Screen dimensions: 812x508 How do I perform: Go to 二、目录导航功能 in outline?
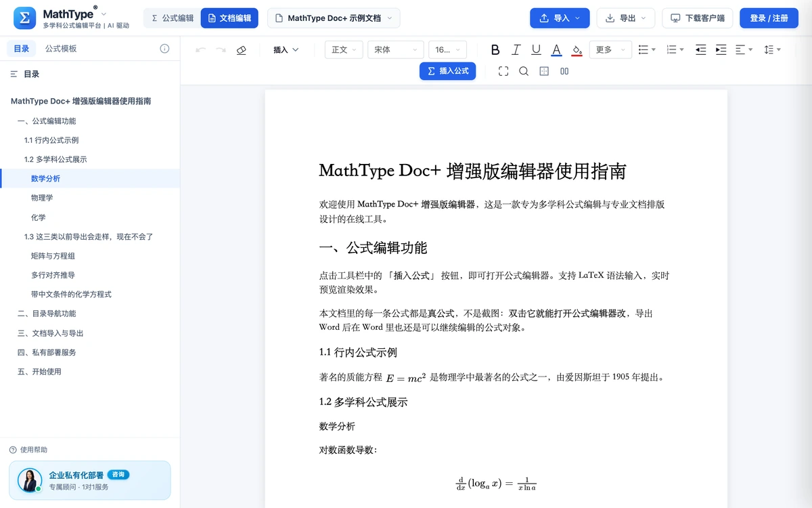(x=47, y=314)
